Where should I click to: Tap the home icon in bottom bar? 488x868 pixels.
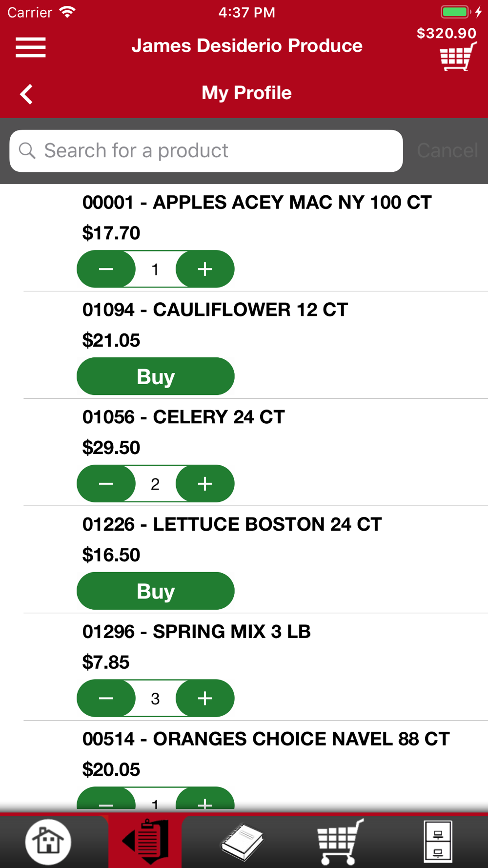(48, 841)
